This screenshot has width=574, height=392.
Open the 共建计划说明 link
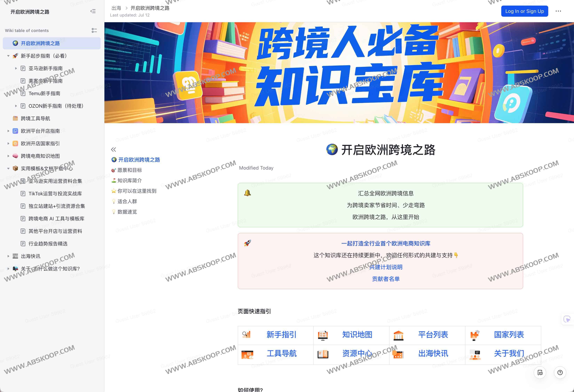coord(386,267)
